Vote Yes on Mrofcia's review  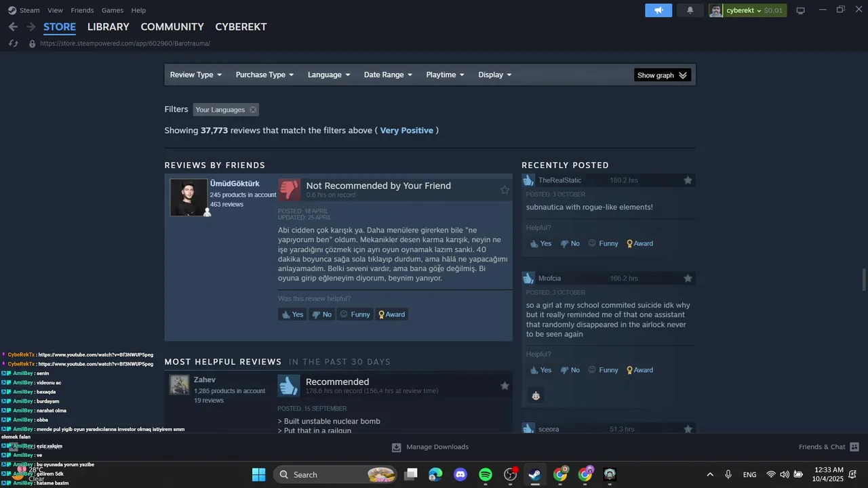pos(541,370)
